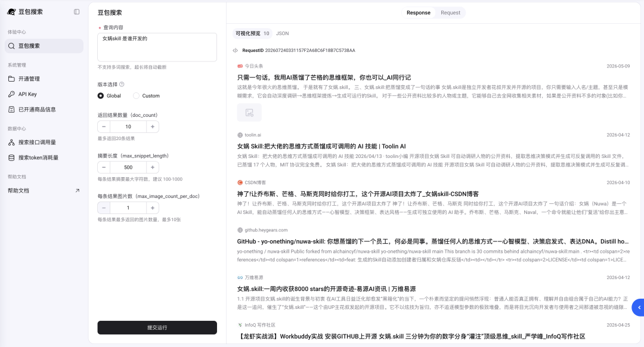Click node icon of 搜索接口调用量

(11, 142)
